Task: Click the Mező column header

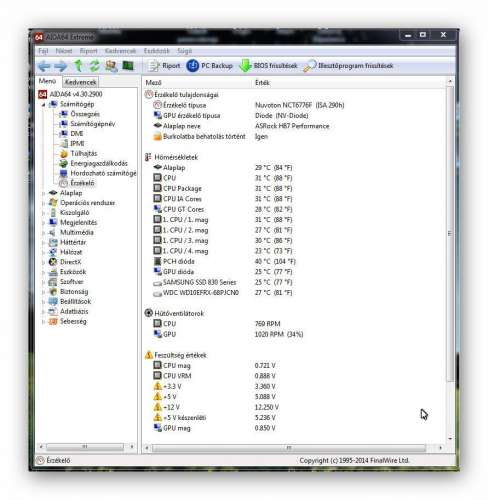Action: pyautogui.click(x=197, y=83)
